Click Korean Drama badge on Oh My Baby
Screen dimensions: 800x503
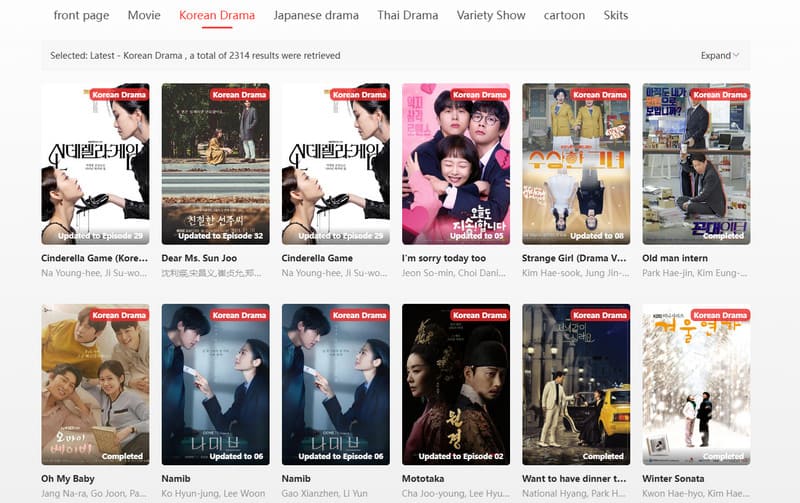[x=119, y=315]
